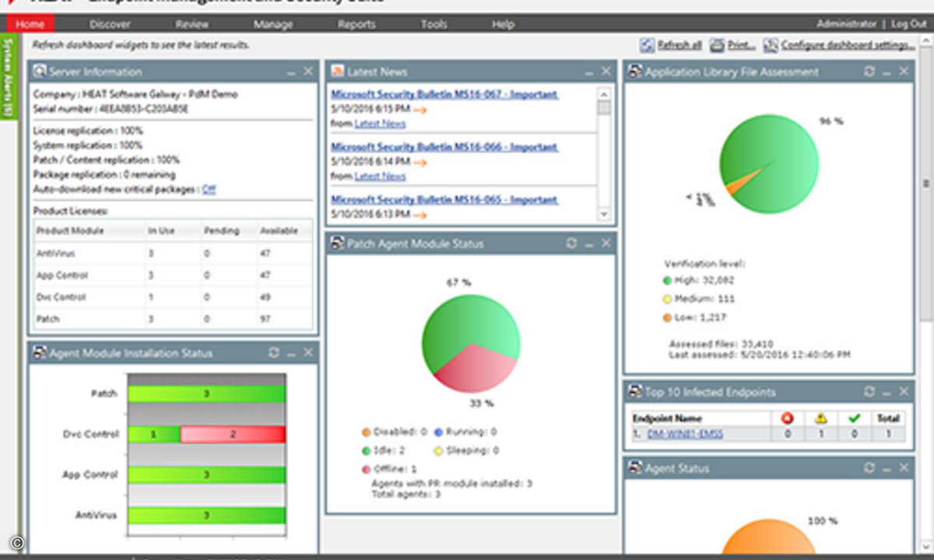Click red Offline slice of Patch Agent pie
934x560 pixels.
tap(476, 369)
